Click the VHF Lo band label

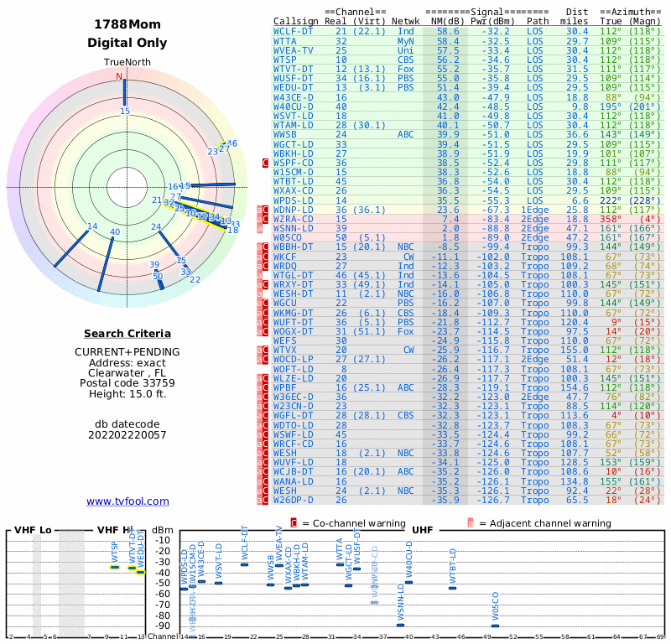pos(33,530)
